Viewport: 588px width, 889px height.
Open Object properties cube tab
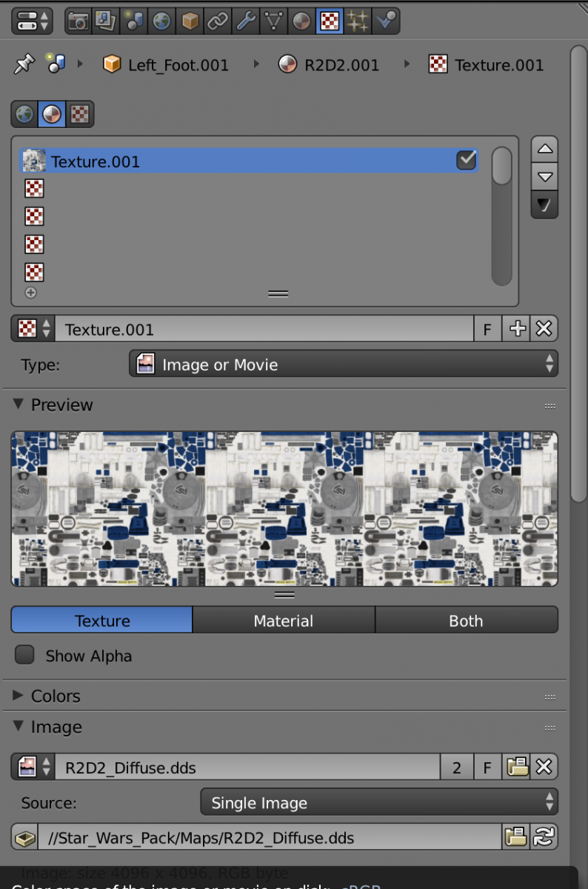(x=190, y=21)
